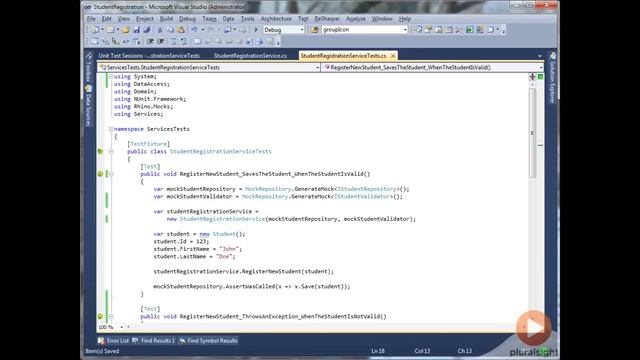This screenshot has width=640, height=360.
Task: Click the Save All icon
Action: coord(147,30)
